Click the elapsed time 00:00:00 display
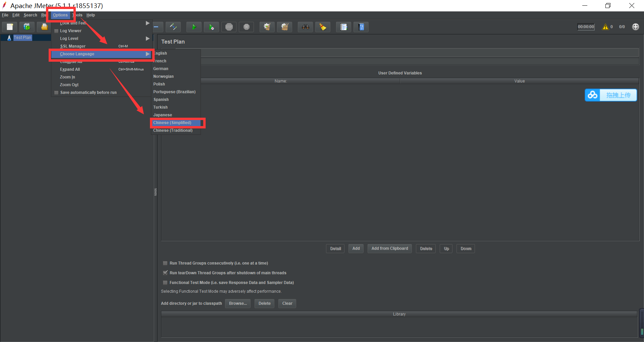644x342 pixels. tap(586, 27)
